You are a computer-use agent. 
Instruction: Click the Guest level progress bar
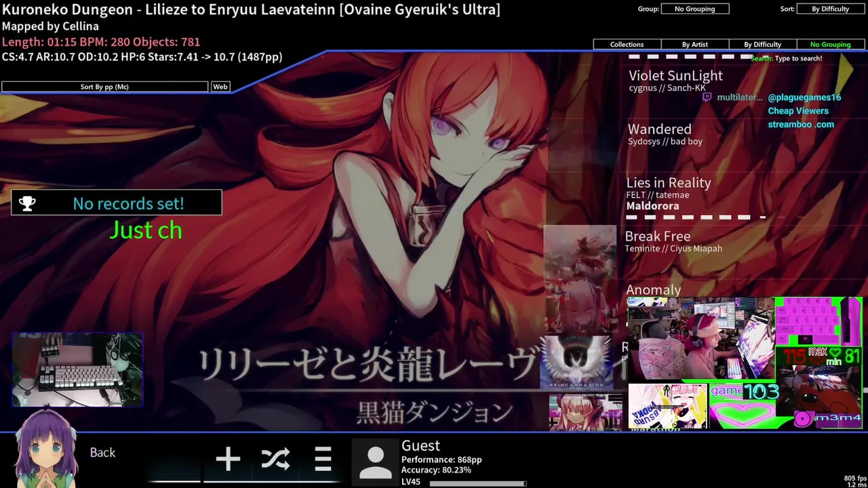coord(477,483)
